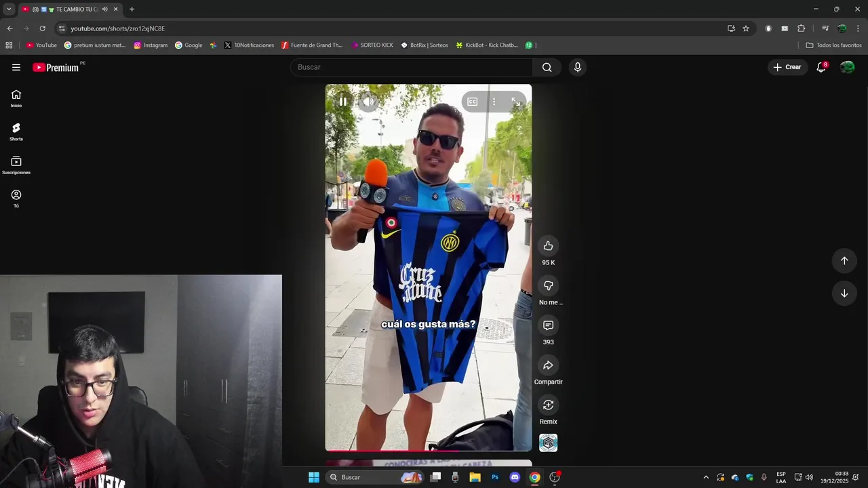Open Inicio in the sidebar
868x488 pixels.
(16, 99)
